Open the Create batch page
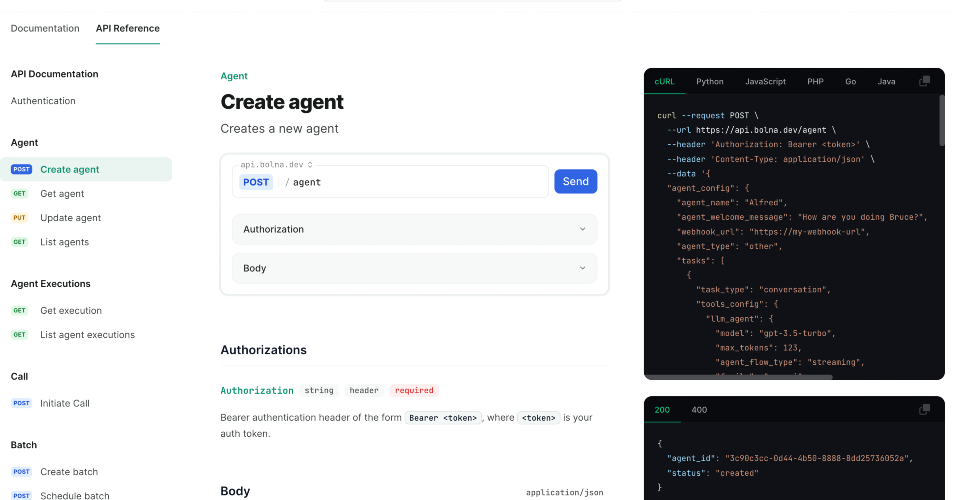This screenshot has height=500, width=955. click(69, 472)
